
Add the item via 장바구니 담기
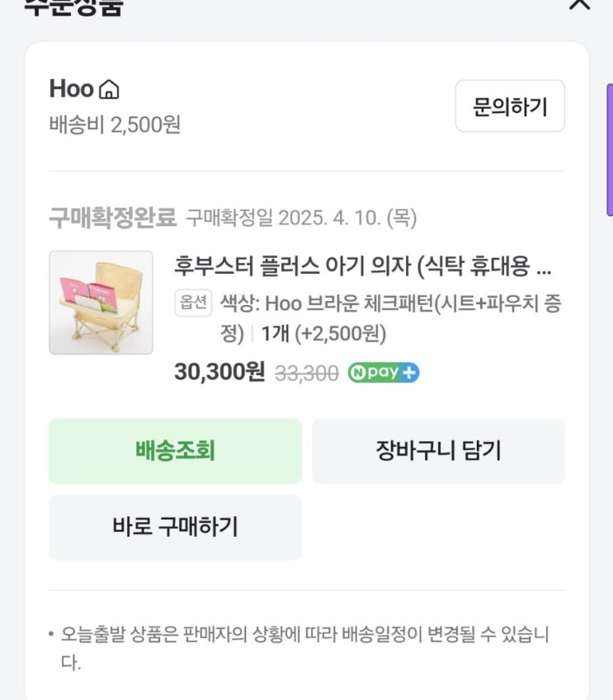[438, 451]
